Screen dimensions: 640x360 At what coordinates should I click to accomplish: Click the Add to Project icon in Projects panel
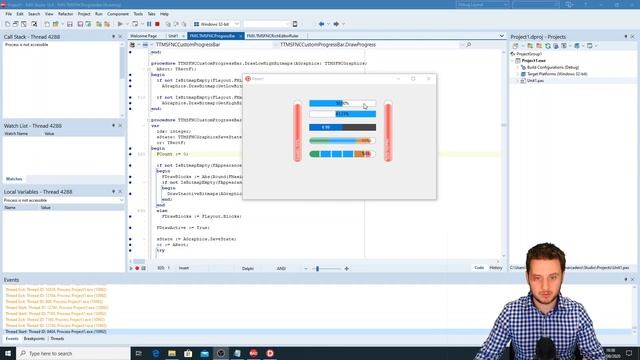coord(530,46)
